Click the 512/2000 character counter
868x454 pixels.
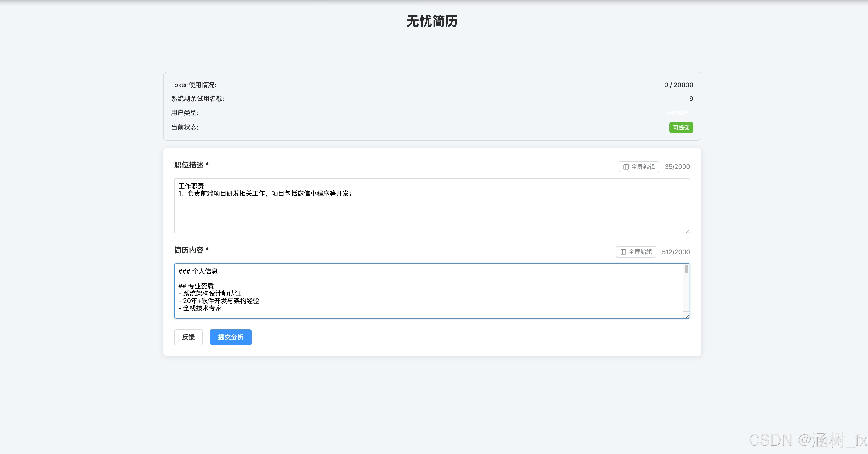point(676,252)
